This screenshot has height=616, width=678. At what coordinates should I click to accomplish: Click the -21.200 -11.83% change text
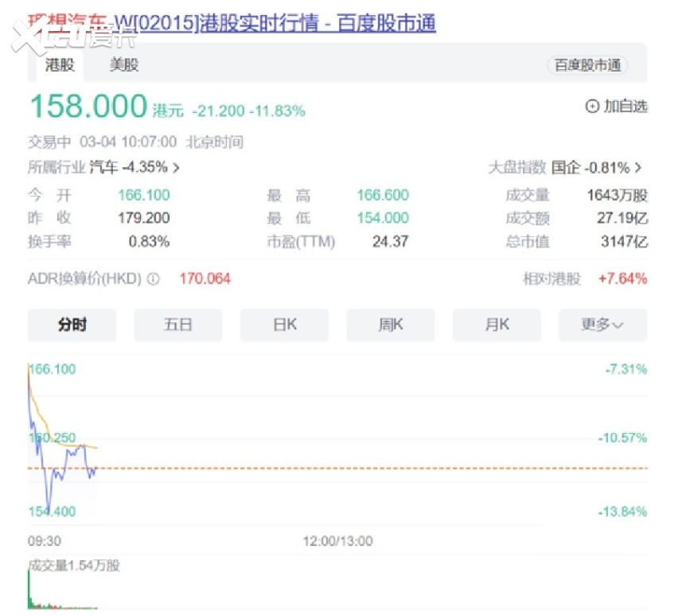coord(248,111)
